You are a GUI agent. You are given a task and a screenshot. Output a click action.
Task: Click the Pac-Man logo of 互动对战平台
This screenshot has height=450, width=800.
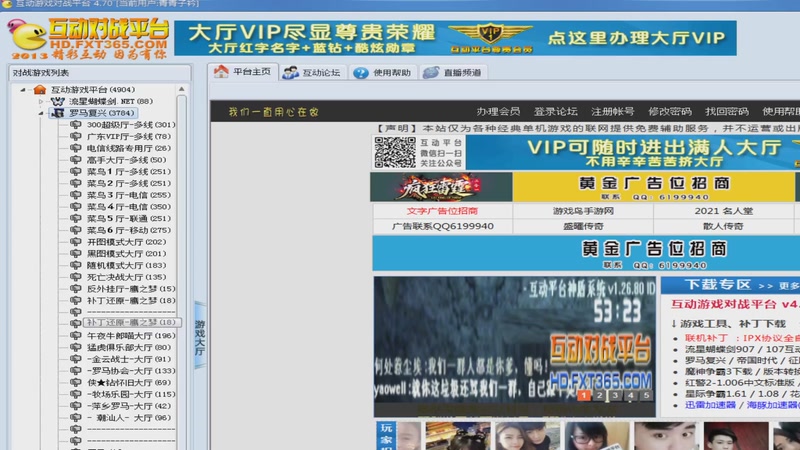27,35
